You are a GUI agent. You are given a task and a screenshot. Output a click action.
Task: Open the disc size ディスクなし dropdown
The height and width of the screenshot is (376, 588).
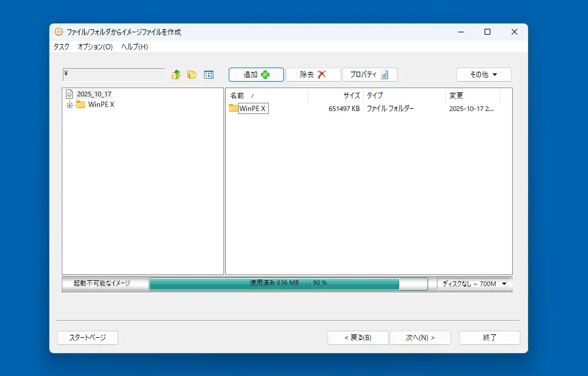(474, 284)
